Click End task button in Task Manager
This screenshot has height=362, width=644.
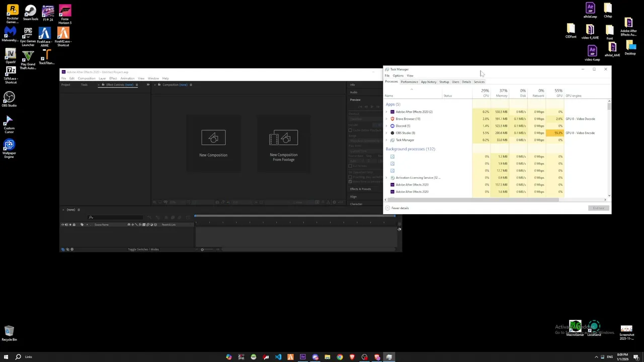pos(598,208)
